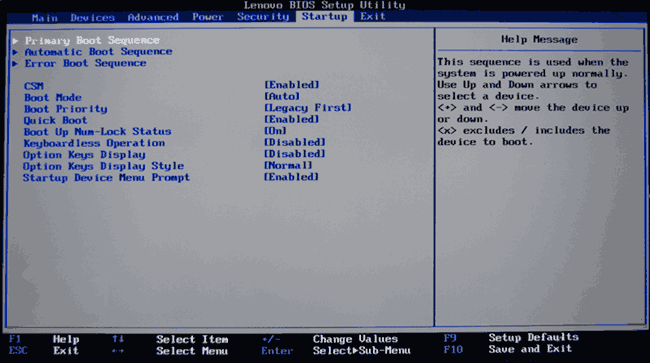Open Error Boot Sequence submenu
The width and height of the screenshot is (650, 363).
[x=85, y=63]
